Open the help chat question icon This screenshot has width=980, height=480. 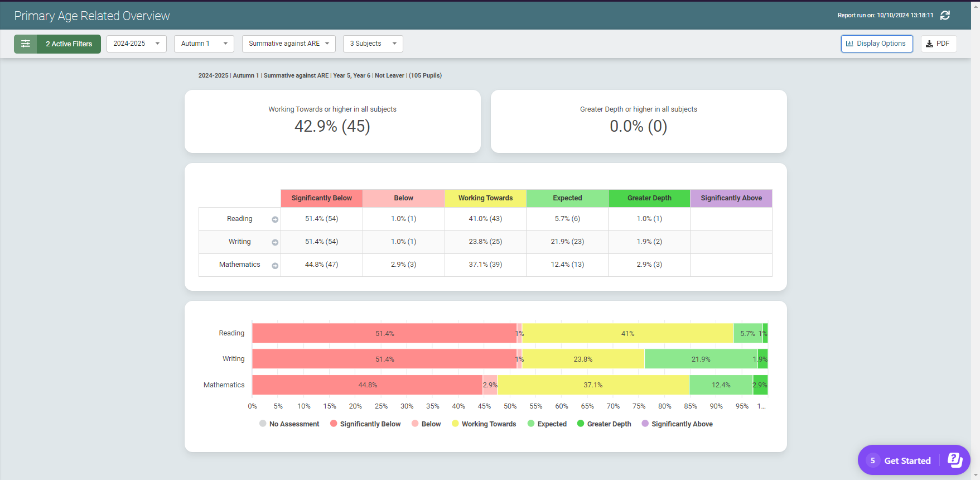tap(954, 460)
